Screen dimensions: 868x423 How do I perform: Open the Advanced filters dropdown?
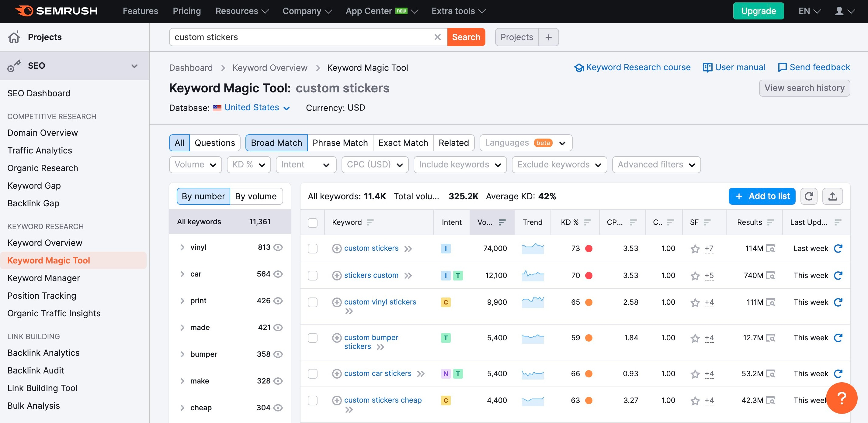[656, 165]
